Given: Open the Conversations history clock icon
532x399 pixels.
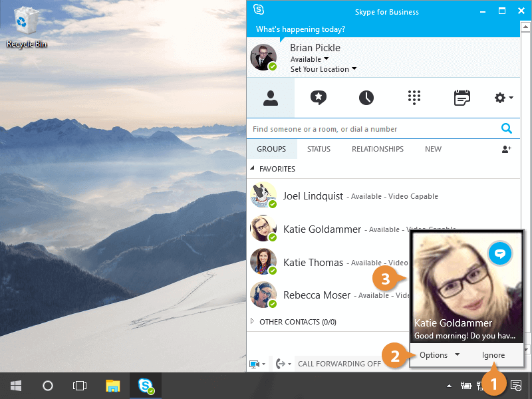Looking at the screenshot, I should (366, 98).
